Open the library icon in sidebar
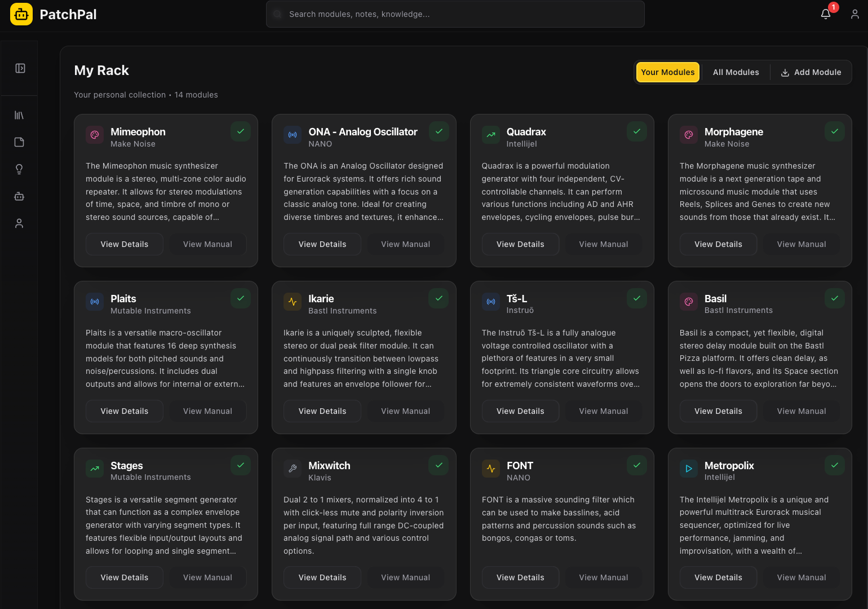This screenshot has height=609, width=868. click(19, 115)
